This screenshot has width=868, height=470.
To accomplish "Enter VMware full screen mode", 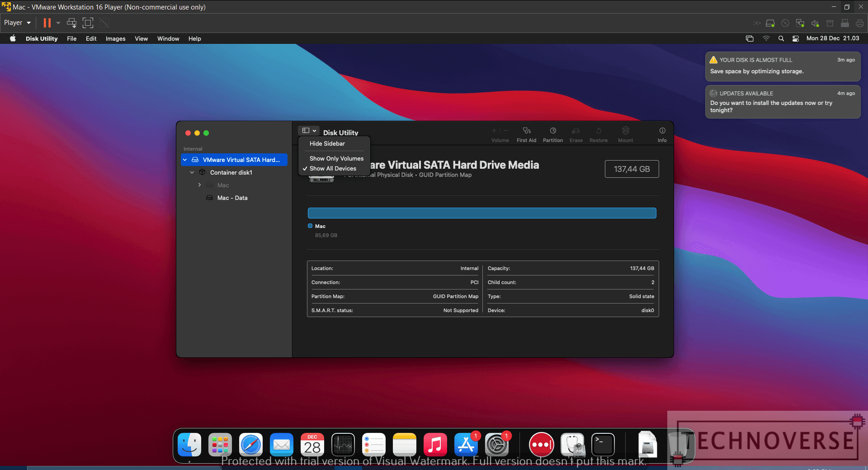I will pos(88,23).
